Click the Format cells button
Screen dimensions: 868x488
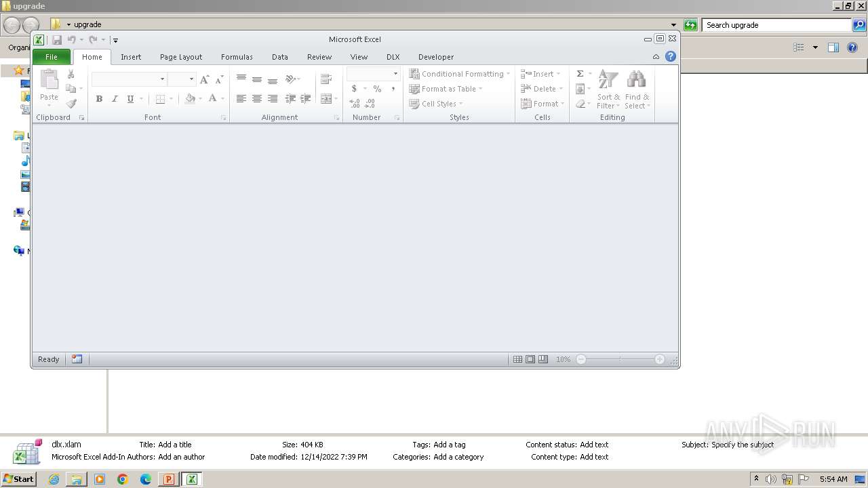click(542, 104)
